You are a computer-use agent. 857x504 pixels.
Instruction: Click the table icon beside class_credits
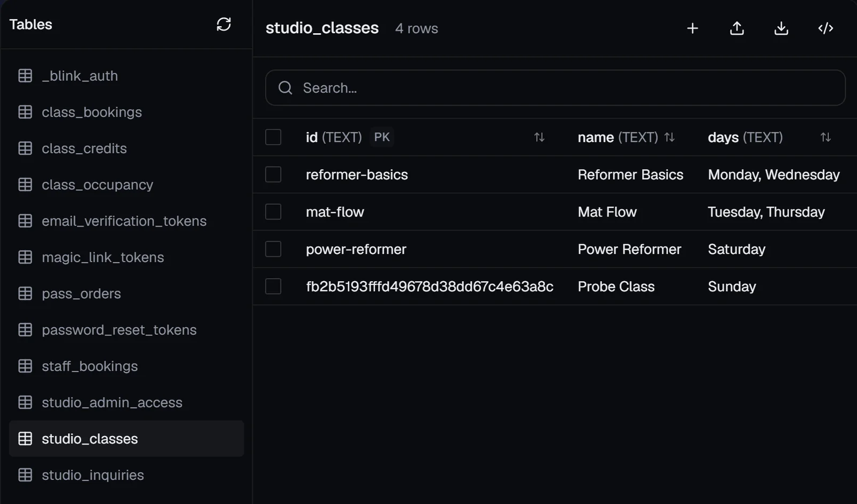point(25,148)
